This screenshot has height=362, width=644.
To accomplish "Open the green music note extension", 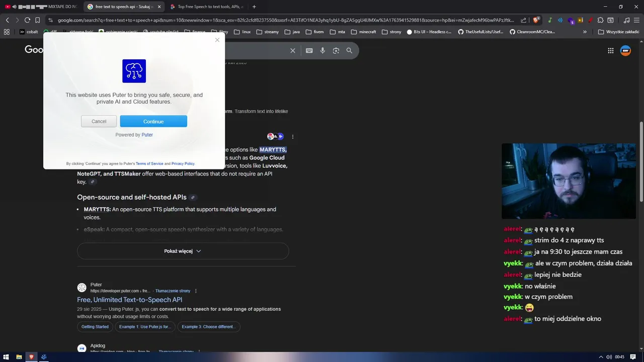I will point(550,20).
